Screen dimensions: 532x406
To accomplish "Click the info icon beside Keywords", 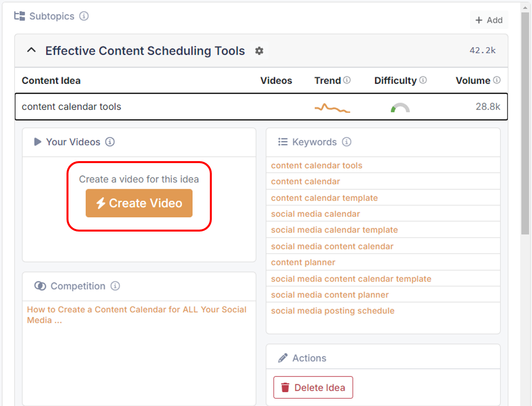I will (x=347, y=142).
